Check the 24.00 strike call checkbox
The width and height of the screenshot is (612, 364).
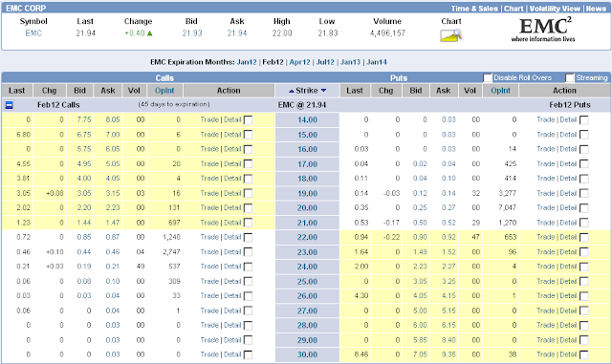click(x=248, y=267)
